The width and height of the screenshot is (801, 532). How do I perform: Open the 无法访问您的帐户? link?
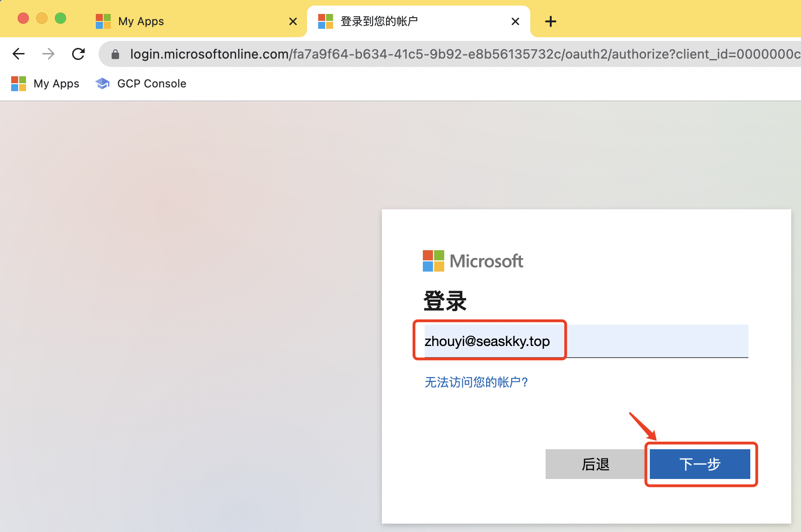pyautogui.click(x=476, y=382)
